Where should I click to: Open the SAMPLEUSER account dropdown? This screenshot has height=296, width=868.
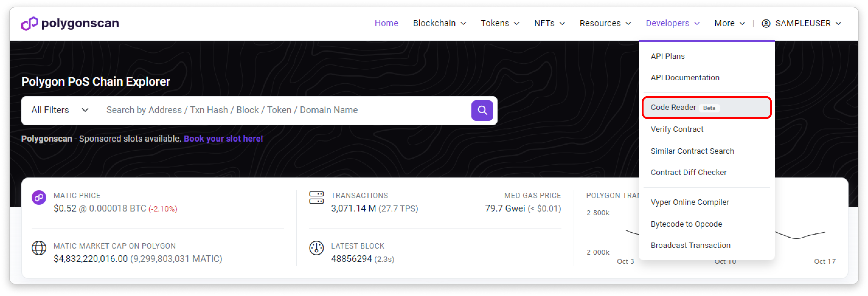point(801,23)
